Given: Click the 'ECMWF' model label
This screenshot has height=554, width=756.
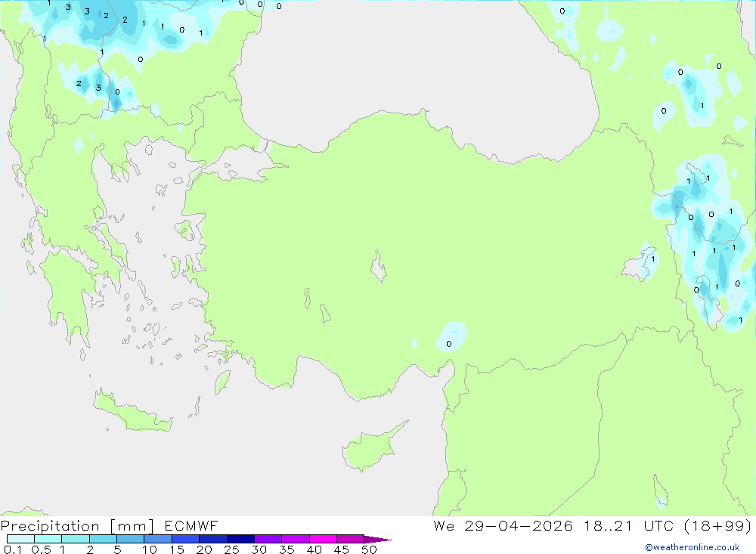Looking at the screenshot, I should point(191,525).
